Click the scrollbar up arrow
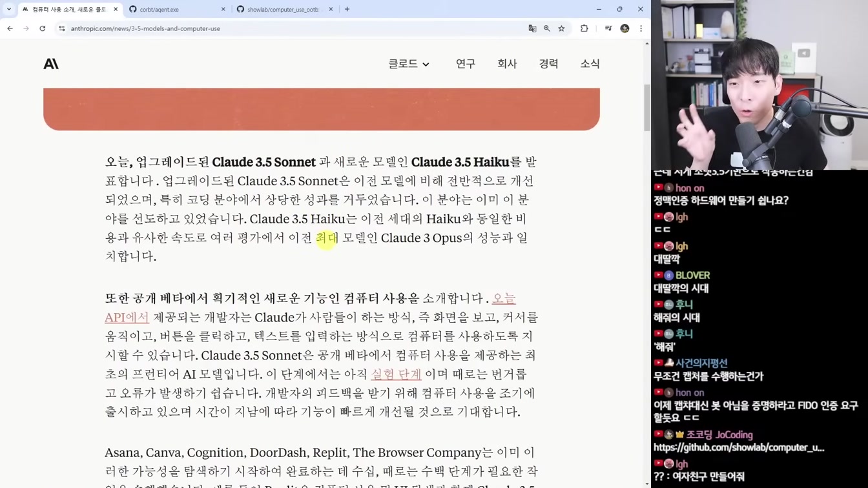The image size is (868, 488). click(x=647, y=43)
